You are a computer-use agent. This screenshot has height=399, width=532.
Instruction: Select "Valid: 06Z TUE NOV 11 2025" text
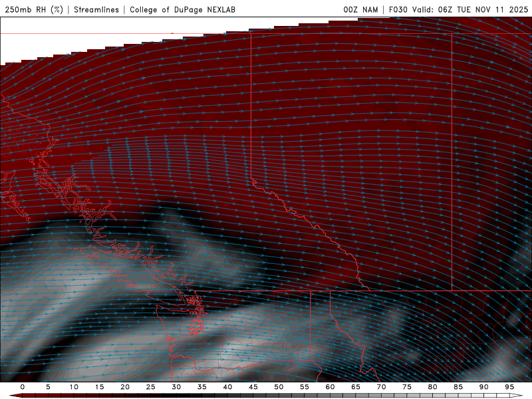[470, 9]
